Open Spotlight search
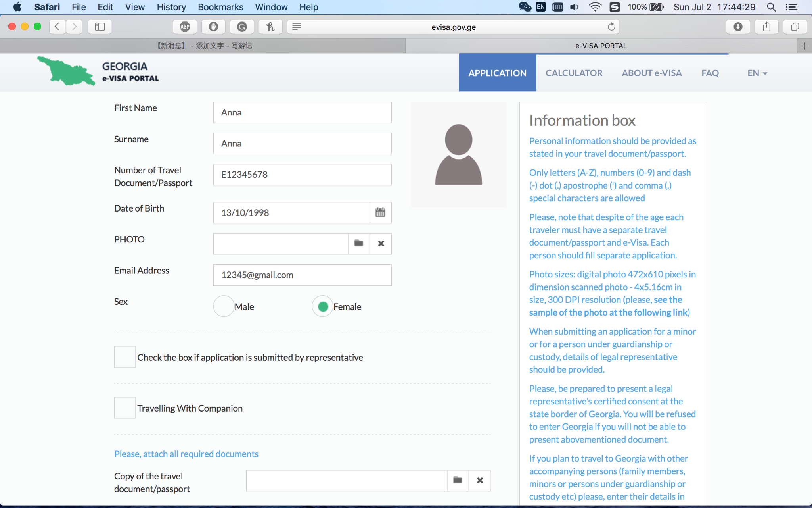812x508 pixels. pyautogui.click(x=771, y=7)
